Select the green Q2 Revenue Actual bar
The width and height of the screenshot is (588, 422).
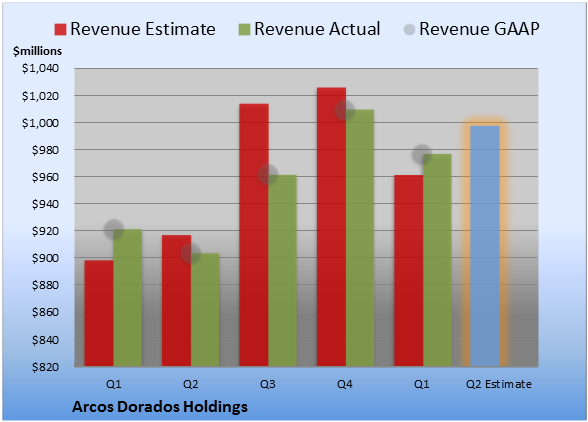coord(205,310)
